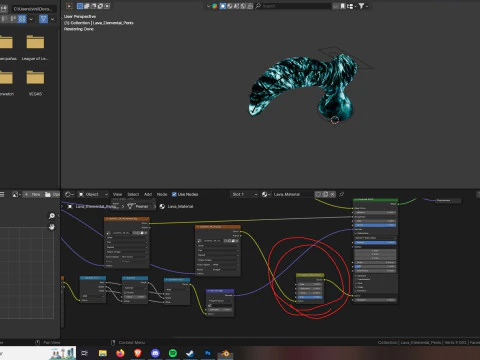
Task: Toggle the file browser filter funnel
Action: [x=43, y=19]
